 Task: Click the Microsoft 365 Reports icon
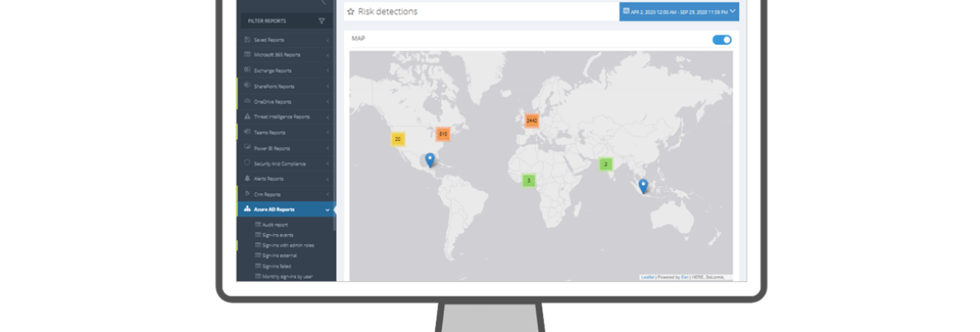pyautogui.click(x=247, y=54)
